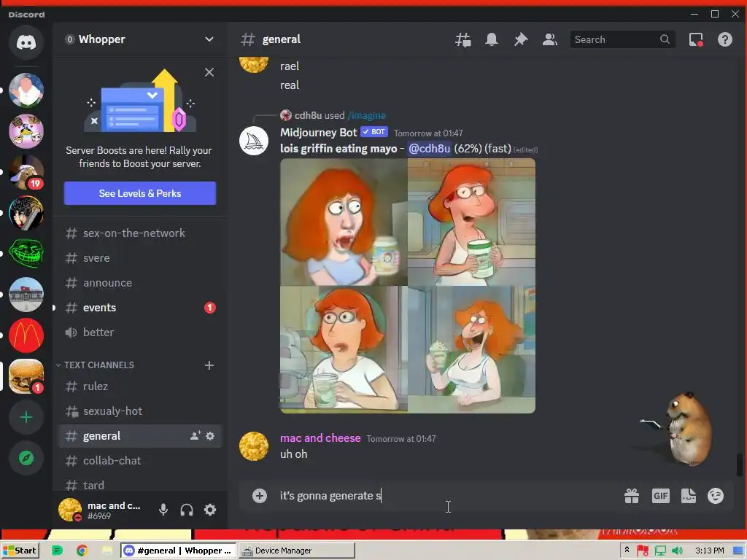Image resolution: width=747 pixels, height=560 pixels.
Task: Open Discord help question mark
Action: [x=725, y=39]
